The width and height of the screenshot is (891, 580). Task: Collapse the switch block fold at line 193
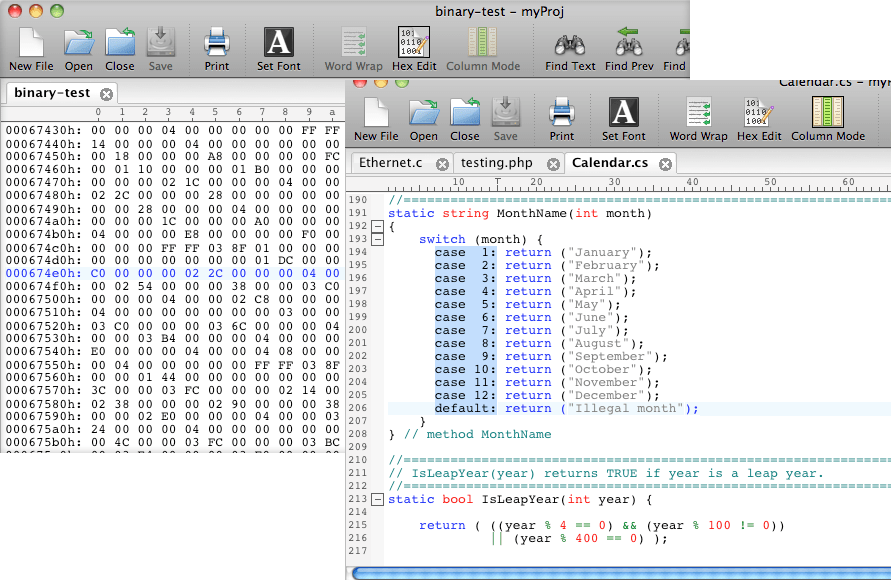377,239
